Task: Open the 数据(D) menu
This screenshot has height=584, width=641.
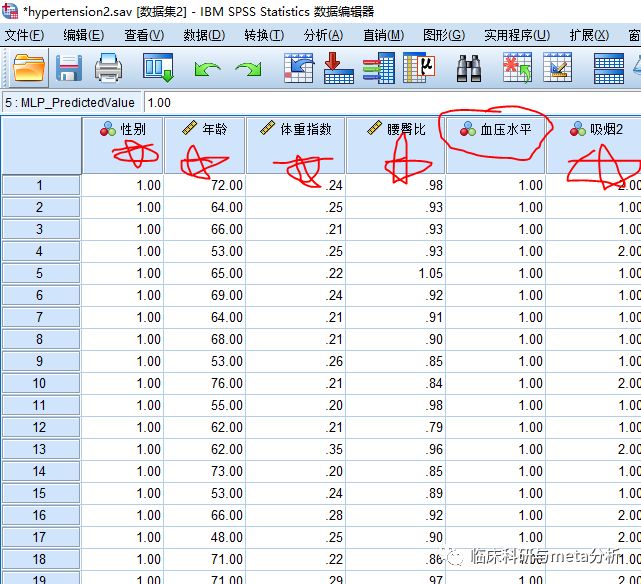Action: tap(204, 35)
